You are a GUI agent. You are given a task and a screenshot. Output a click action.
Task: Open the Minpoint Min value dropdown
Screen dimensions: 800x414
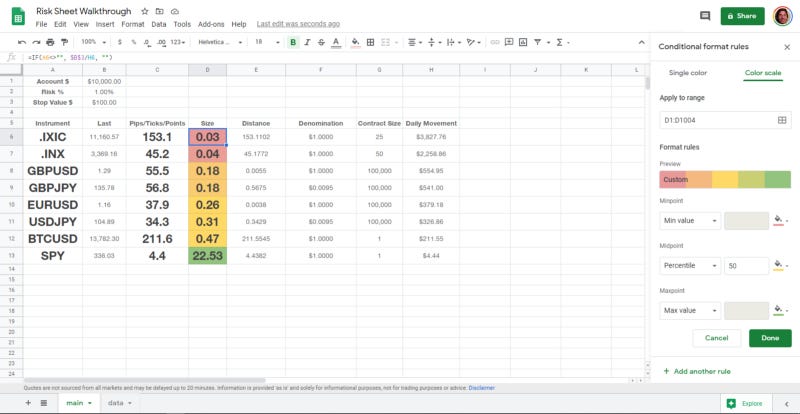pyautogui.click(x=690, y=221)
